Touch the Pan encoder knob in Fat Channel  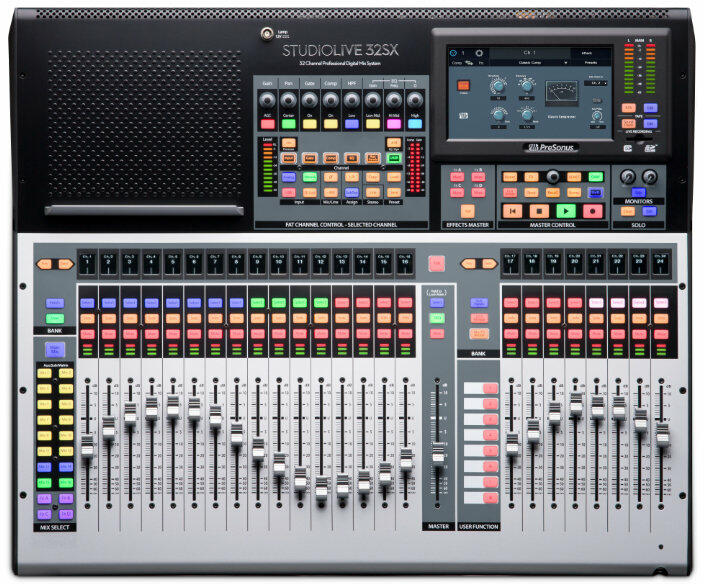click(288, 100)
